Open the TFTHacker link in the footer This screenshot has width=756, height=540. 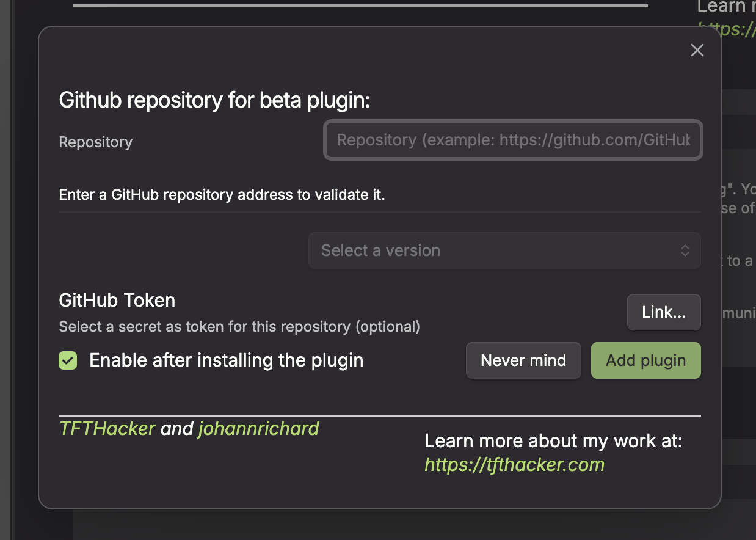click(x=107, y=428)
